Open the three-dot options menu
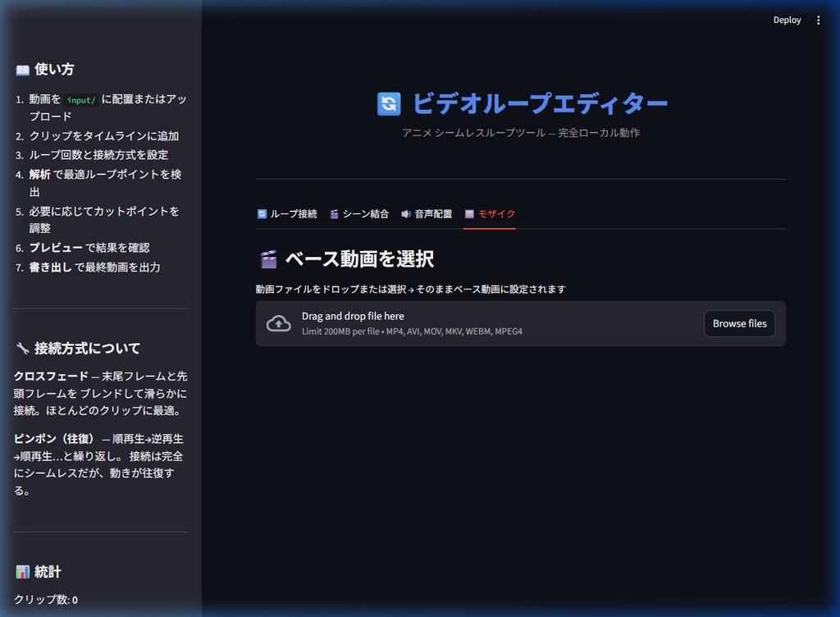Screen dimensions: 840x617 [818, 20]
